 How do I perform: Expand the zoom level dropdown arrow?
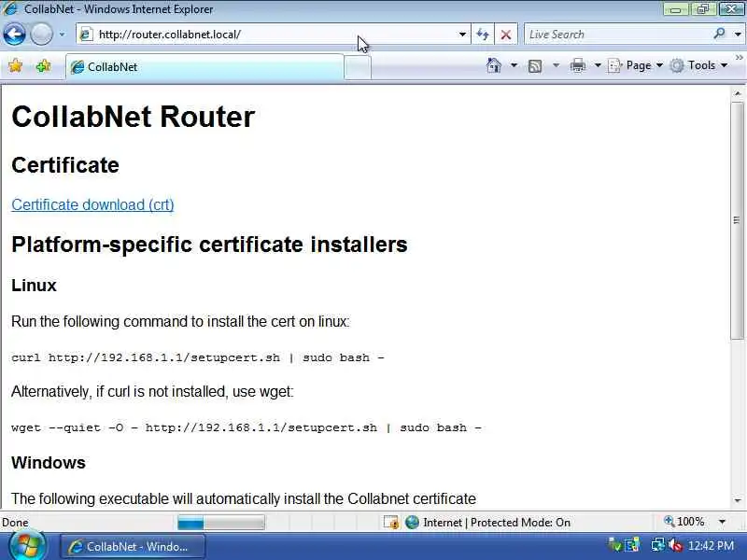coord(722,523)
